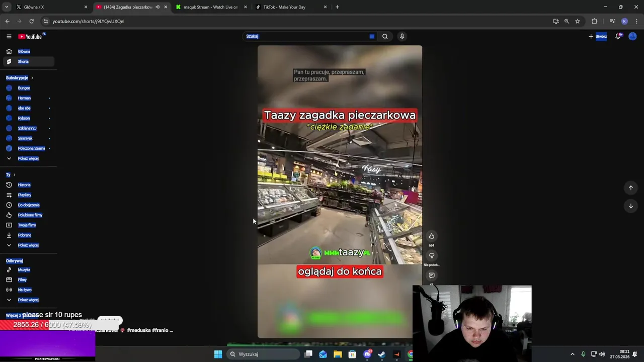Open the Herman subscription channel
The image size is (644, 362).
[x=24, y=98]
